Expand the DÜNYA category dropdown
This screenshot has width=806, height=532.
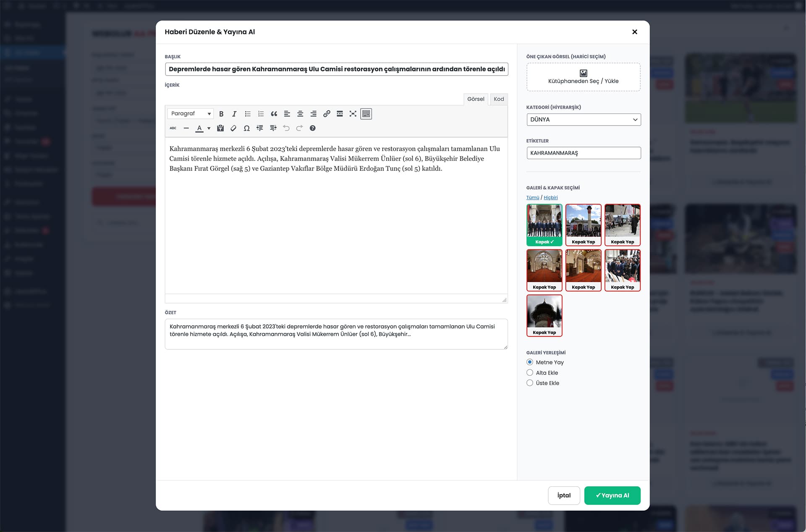pyautogui.click(x=584, y=120)
